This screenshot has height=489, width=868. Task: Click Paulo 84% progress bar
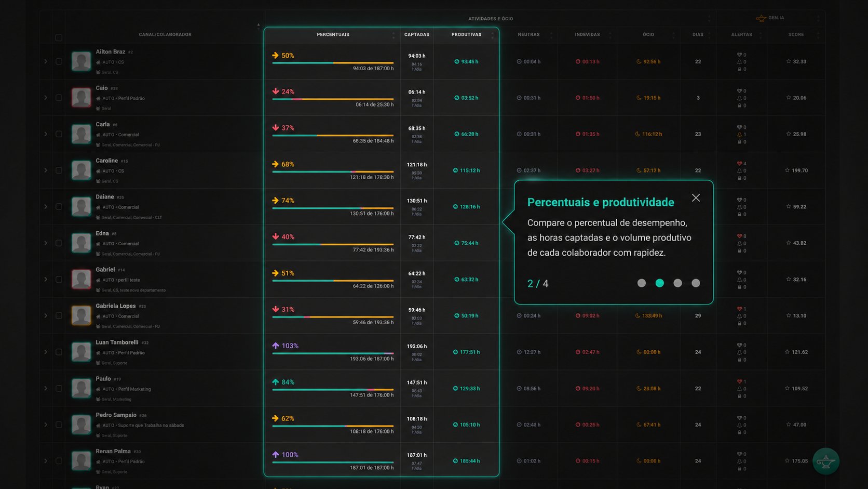point(333,390)
